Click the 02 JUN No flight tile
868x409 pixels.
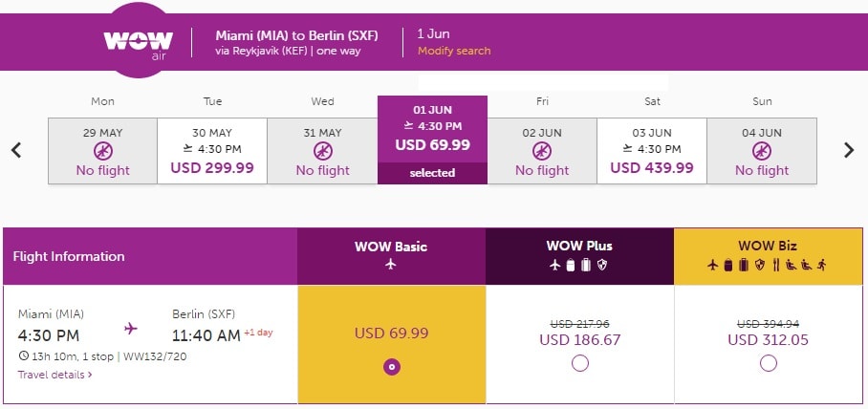(542, 151)
